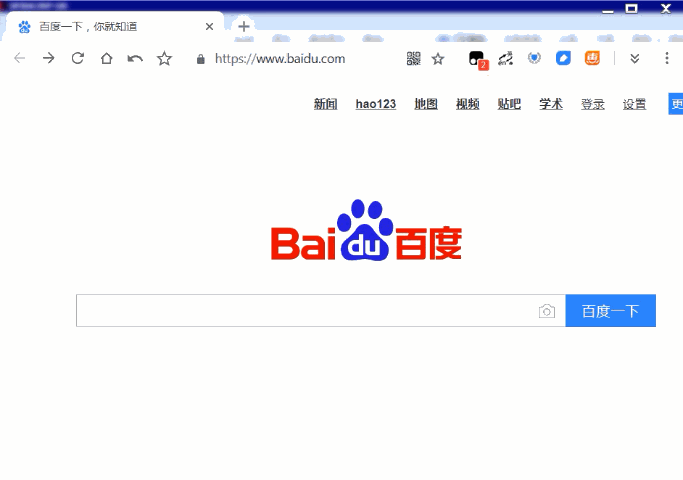Go back to the previous page
The width and height of the screenshot is (683, 480).
pos(20,58)
